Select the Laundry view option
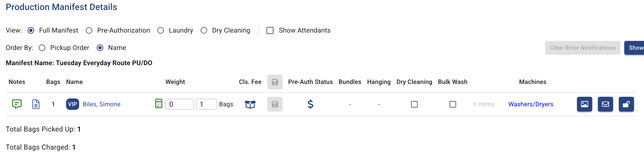 click(160, 30)
